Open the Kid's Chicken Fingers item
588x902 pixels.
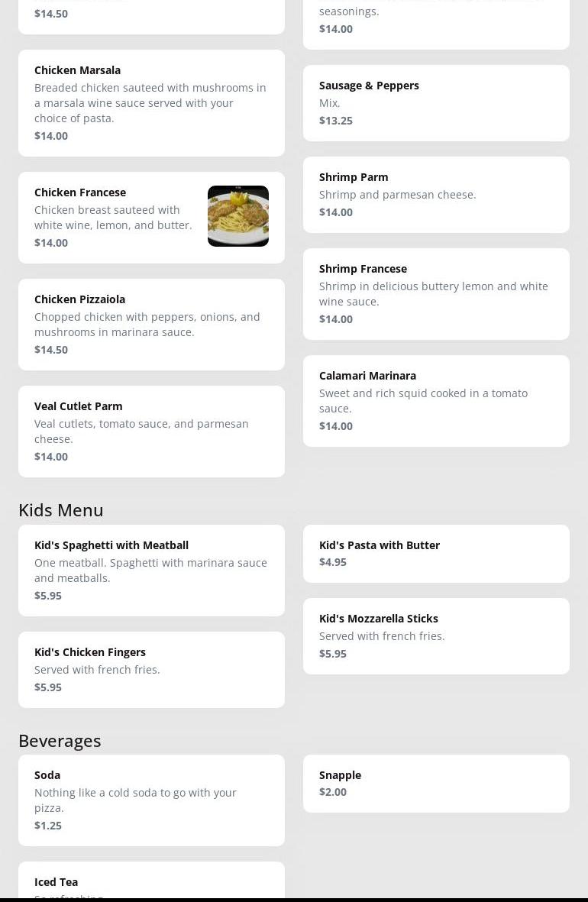tap(151, 670)
